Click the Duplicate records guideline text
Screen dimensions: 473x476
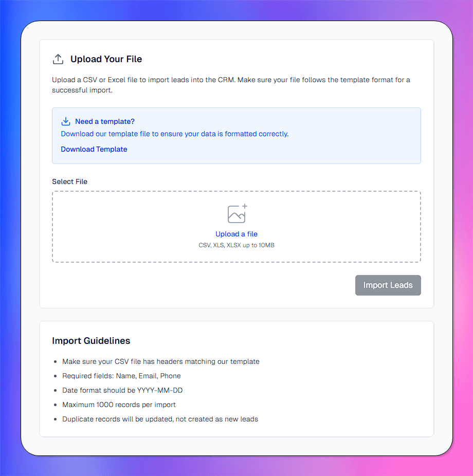tap(160, 419)
